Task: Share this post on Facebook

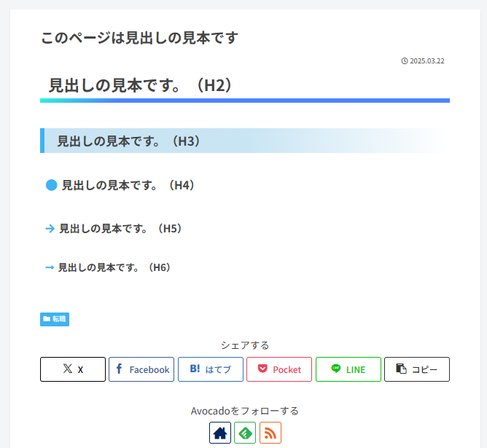Action: coord(141,369)
